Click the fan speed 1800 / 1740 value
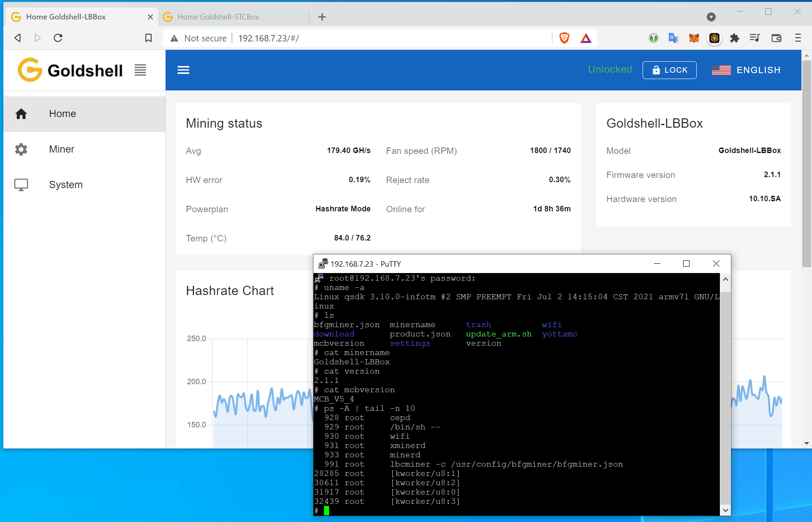The width and height of the screenshot is (812, 522). pyautogui.click(x=550, y=150)
